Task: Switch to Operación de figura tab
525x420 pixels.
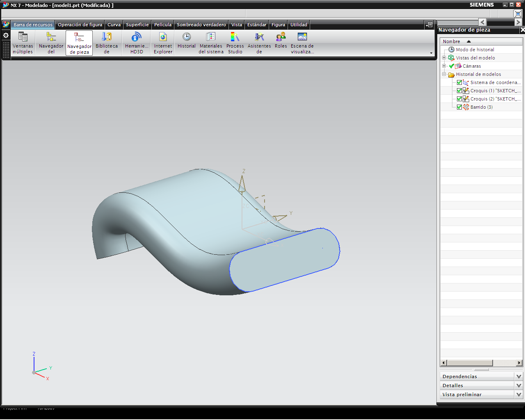Action: (x=80, y=25)
